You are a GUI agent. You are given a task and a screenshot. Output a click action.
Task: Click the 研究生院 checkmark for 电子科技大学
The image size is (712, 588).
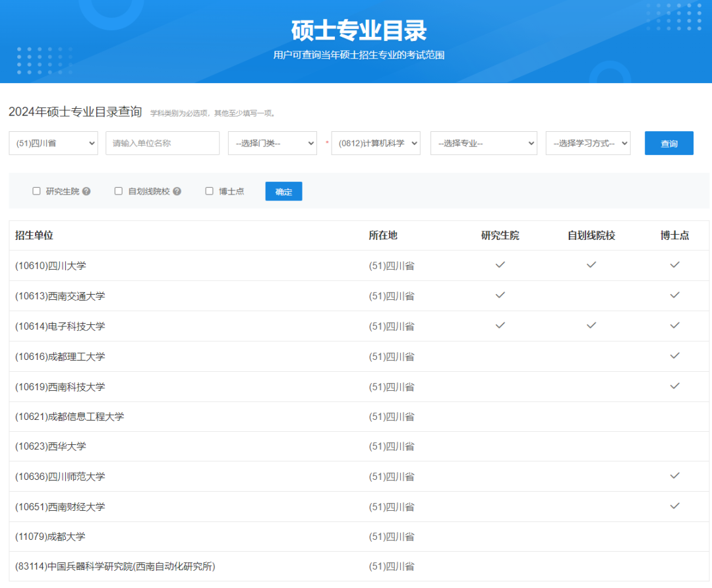point(500,326)
